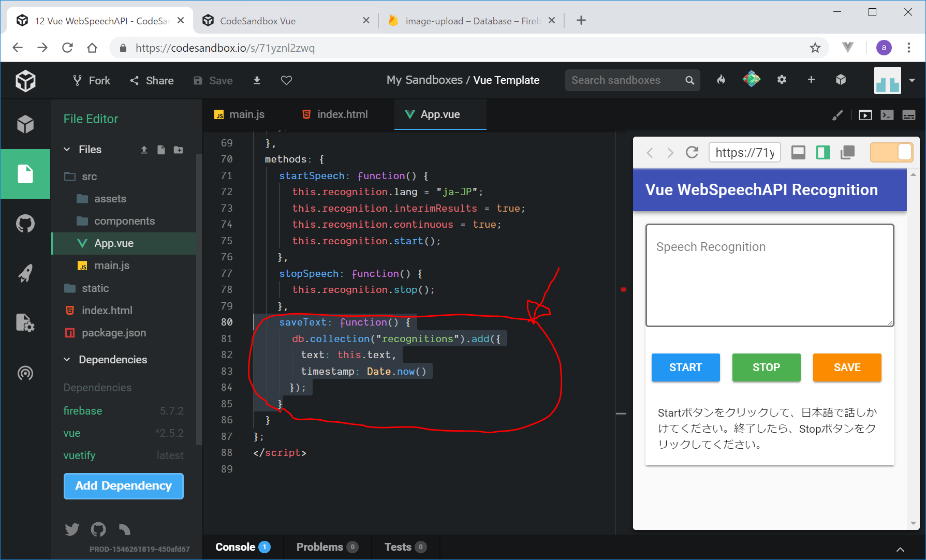Screen dimensions: 926x560
Task: Refresh the preview pane
Action: [x=692, y=152]
